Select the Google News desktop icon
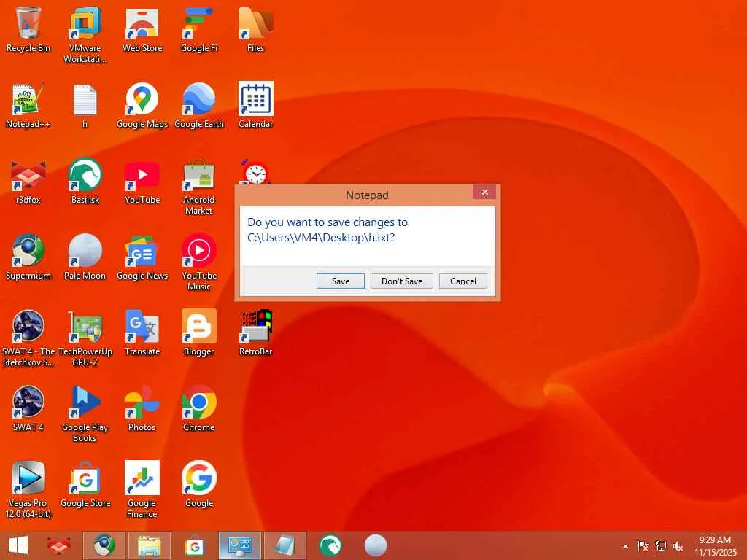This screenshot has height=560, width=747. click(x=142, y=257)
